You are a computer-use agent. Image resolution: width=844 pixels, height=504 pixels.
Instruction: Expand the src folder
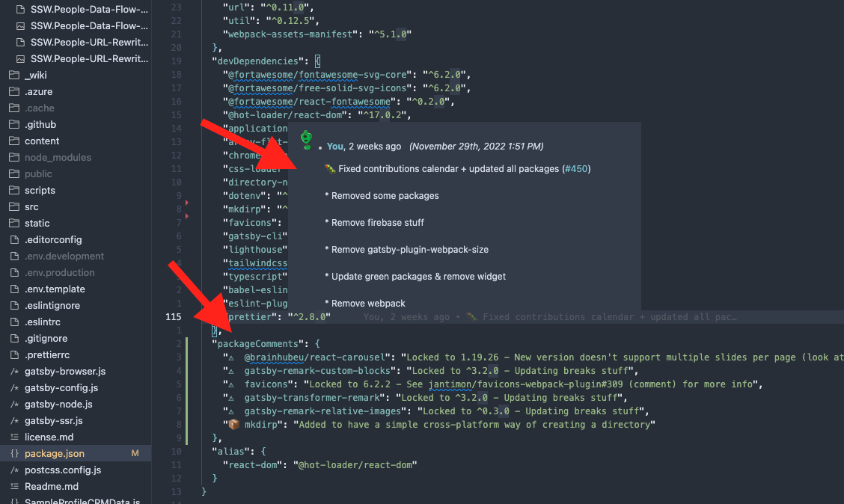point(31,206)
